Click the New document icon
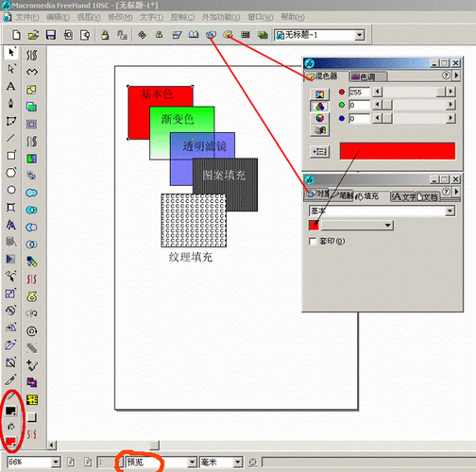 click(x=16, y=35)
